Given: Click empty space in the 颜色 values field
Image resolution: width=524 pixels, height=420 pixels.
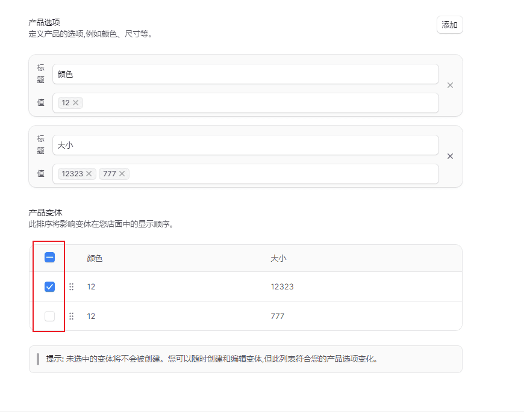Looking at the screenshot, I should pos(259,103).
